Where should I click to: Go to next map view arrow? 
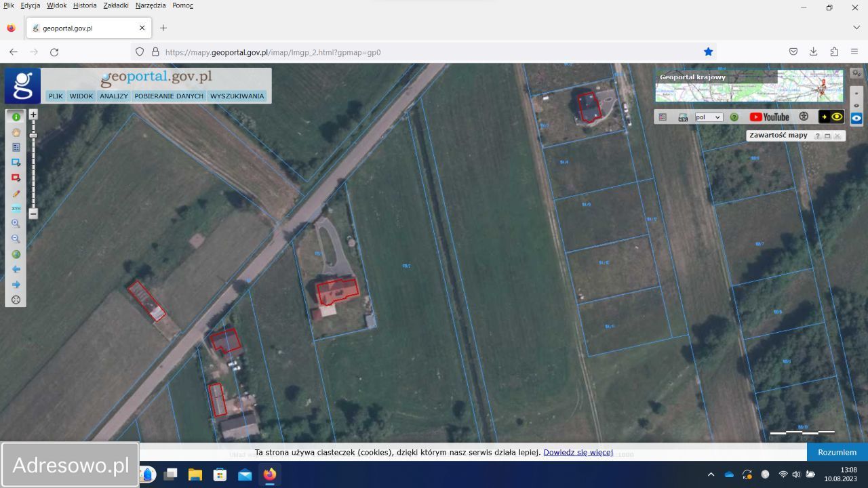pyautogui.click(x=16, y=285)
